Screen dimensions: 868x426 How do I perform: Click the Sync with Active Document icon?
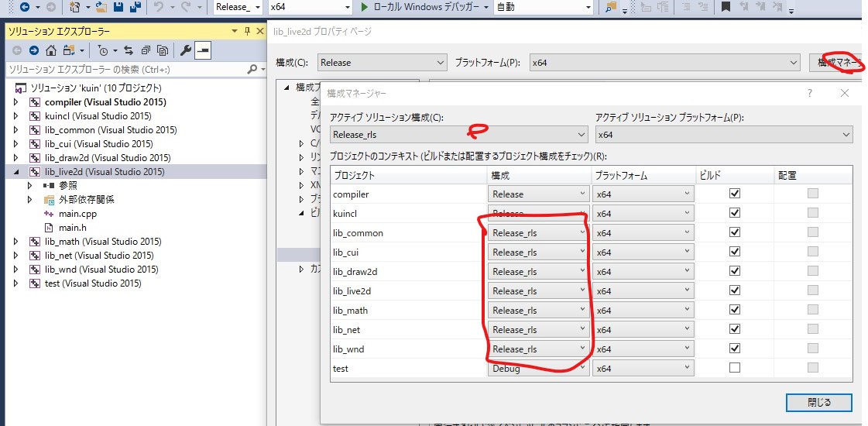[129, 50]
